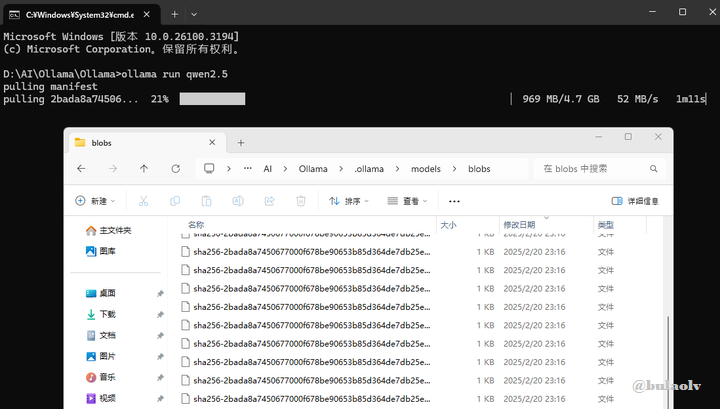
Task: Close the blobs Explorer tab
Action: tap(212, 143)
